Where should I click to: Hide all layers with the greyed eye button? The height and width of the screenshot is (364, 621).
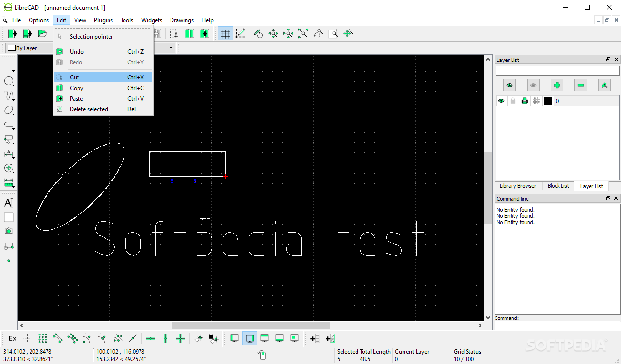click(533, 85)
